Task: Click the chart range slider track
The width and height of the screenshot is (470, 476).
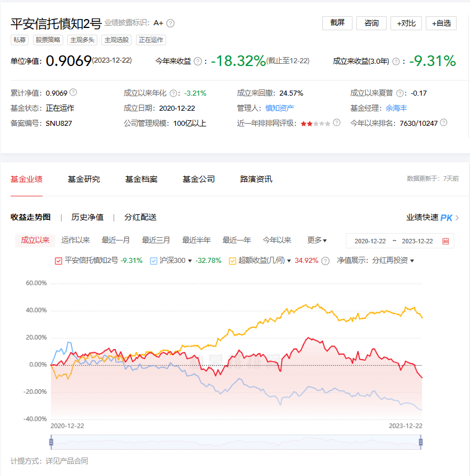Action: [x=236, y=442]
